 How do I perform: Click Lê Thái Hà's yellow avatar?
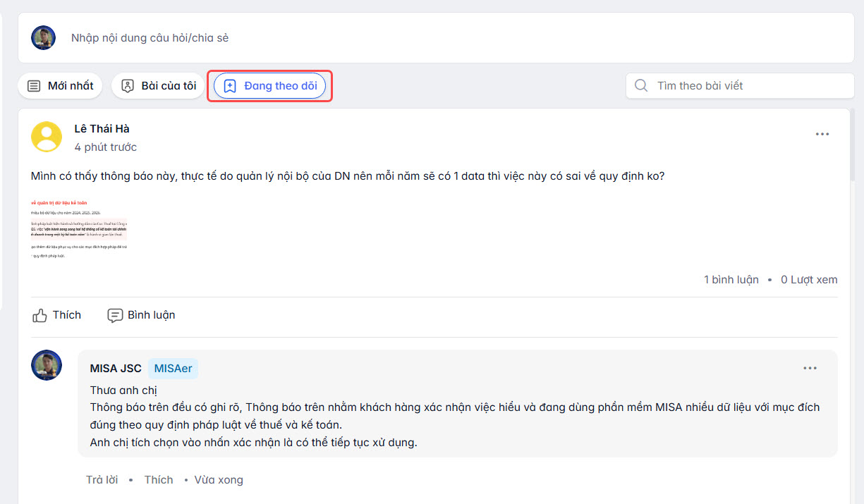(x=47, y=137)
